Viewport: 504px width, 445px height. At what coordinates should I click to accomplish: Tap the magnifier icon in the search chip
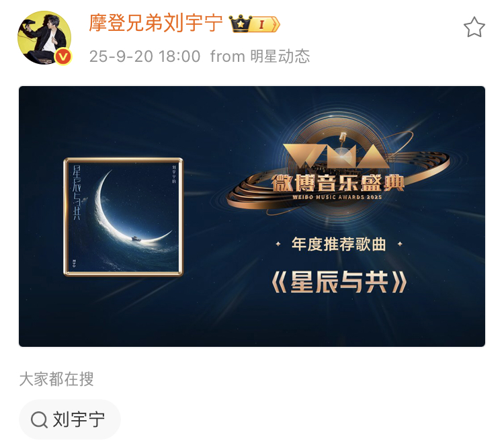(39, 419)
